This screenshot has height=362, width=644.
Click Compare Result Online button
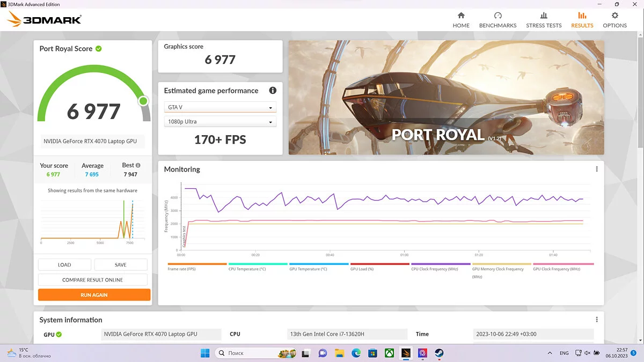point(92,280)
